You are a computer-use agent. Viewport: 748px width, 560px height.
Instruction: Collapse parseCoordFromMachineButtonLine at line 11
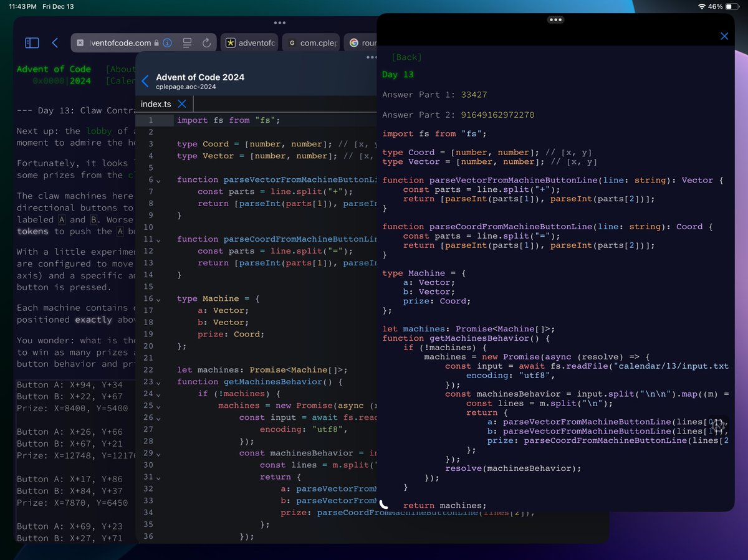tap(158, 240)
